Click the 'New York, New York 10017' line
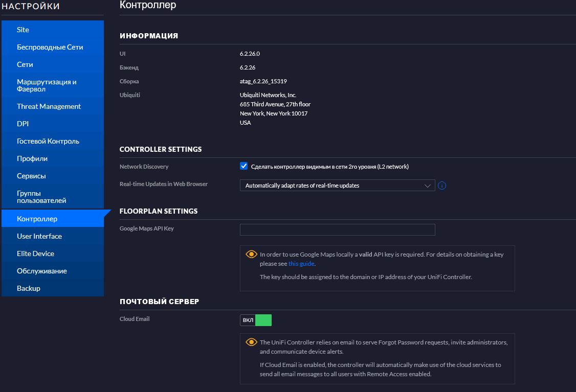Screen dimensions: 576x392 point(274,113)
